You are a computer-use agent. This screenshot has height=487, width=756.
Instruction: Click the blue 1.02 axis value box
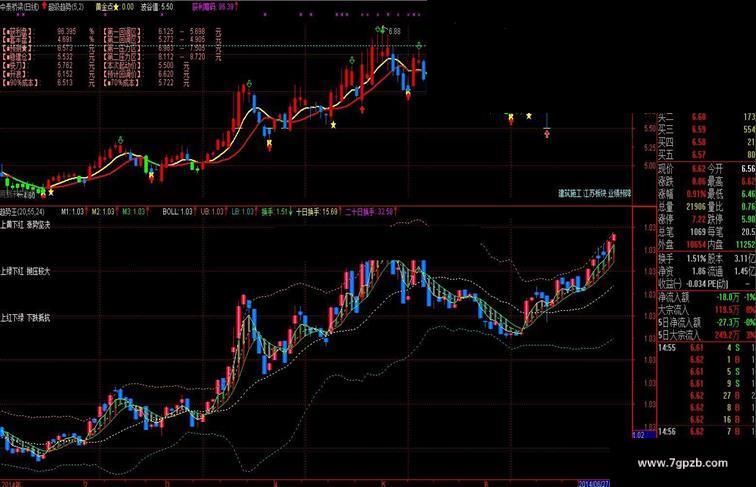[x=644, y=434]
